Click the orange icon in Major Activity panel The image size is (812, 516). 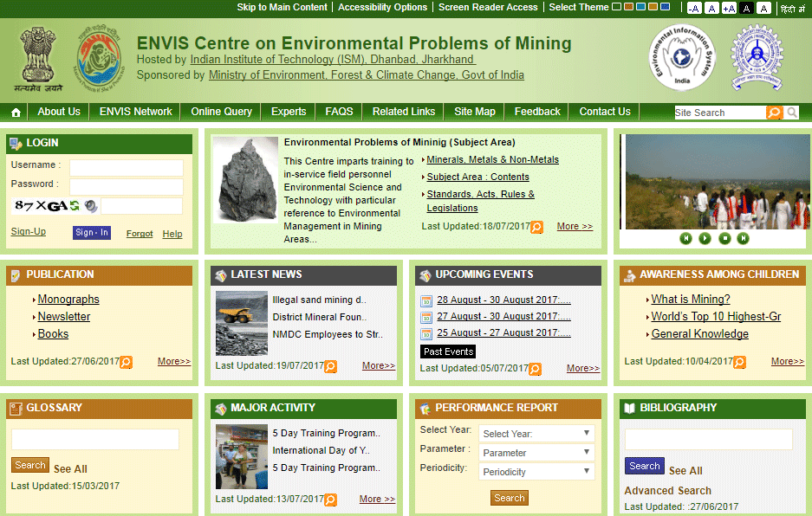[x=330, y=500]
